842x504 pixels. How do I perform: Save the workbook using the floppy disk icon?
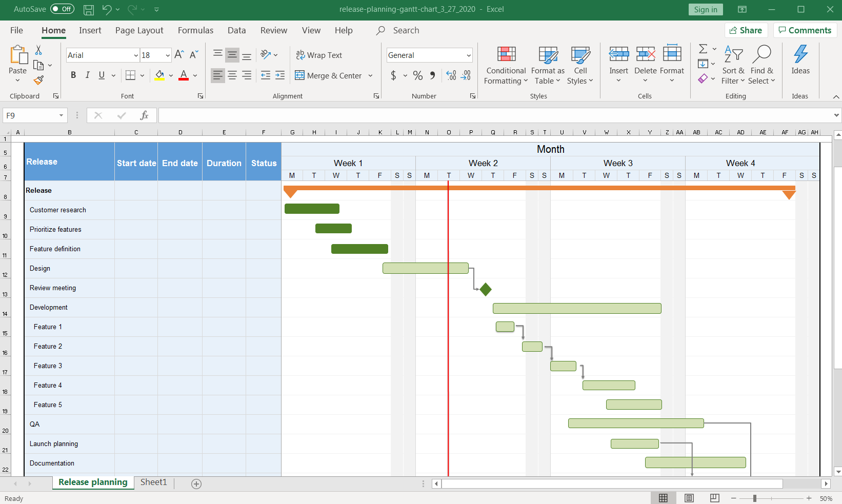89,9
